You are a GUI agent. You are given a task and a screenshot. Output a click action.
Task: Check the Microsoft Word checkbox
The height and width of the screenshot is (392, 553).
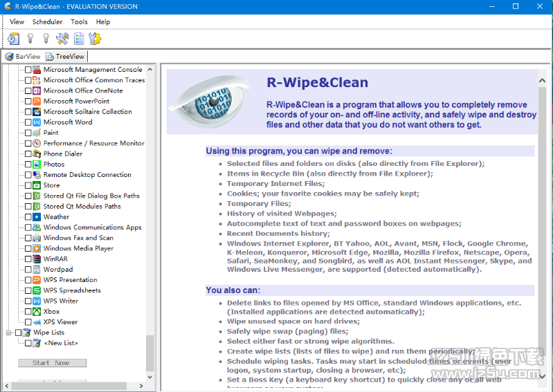coord(28,122)
